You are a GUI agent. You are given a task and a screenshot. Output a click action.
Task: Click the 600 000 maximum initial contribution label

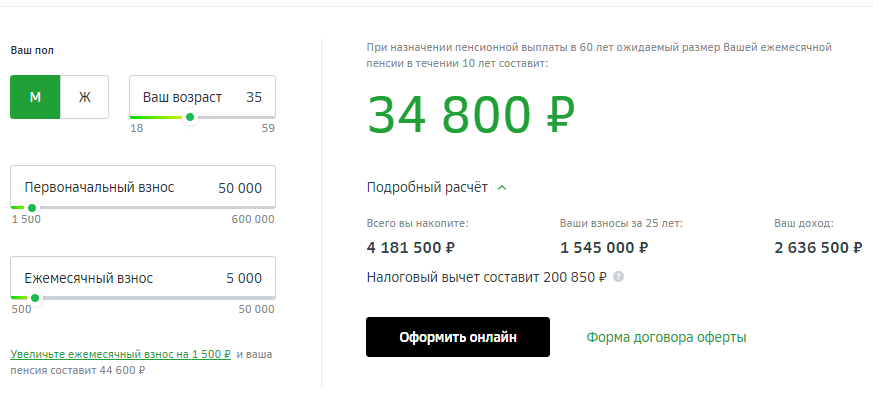click(251, 219)
